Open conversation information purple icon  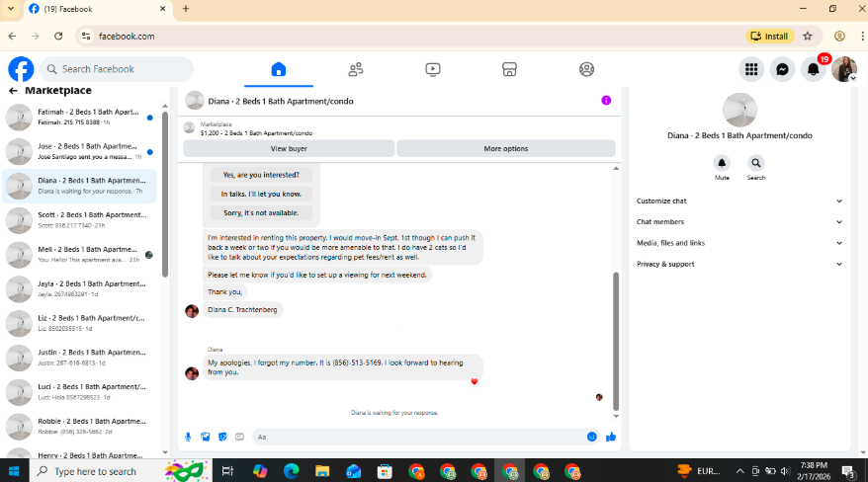click(x=606, y=101)
